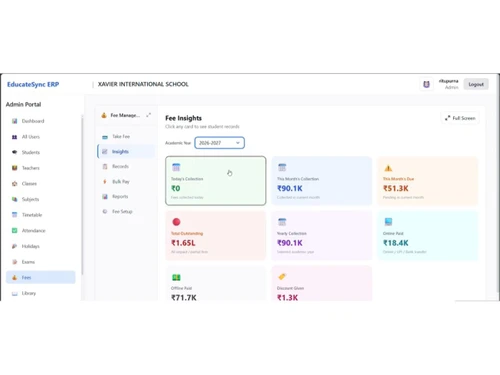Screen dimensions: 500x375
Task: Click the Reports label in Fee Management
Action: 120,196
